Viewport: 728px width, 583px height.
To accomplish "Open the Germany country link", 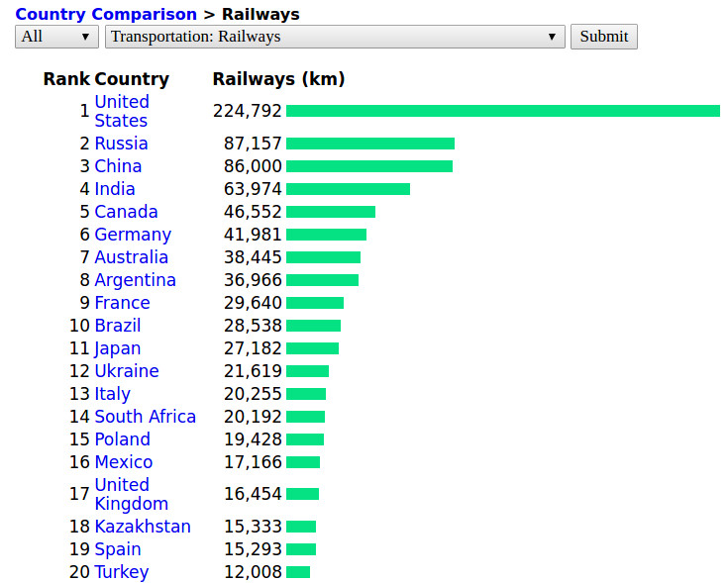I will [x=133, y=235].
